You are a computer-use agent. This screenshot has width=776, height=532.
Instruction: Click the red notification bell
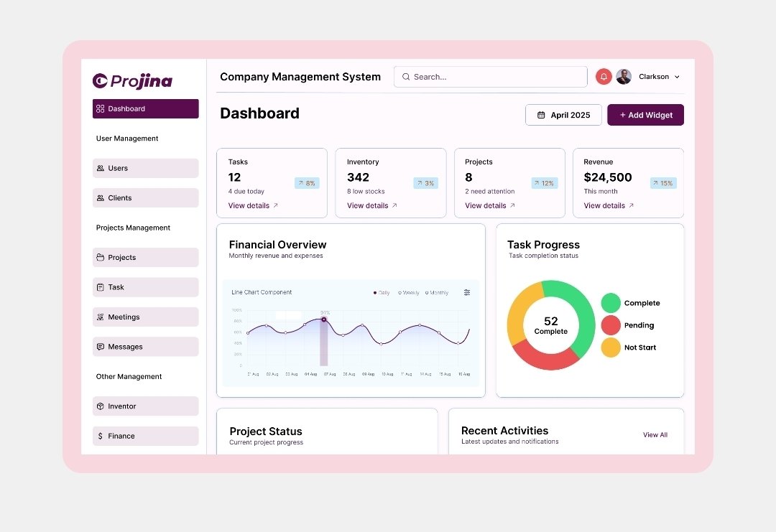tap(604, 76)
